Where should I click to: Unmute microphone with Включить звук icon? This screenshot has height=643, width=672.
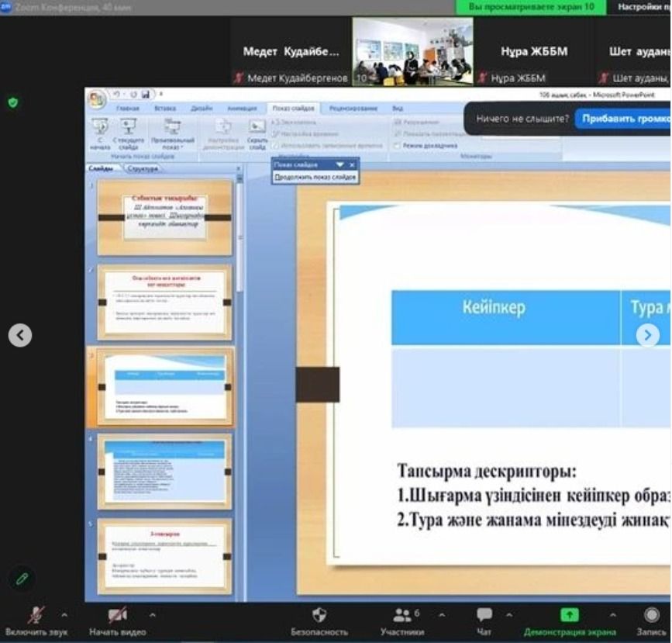pyautogui.click(x=36, y=615)
